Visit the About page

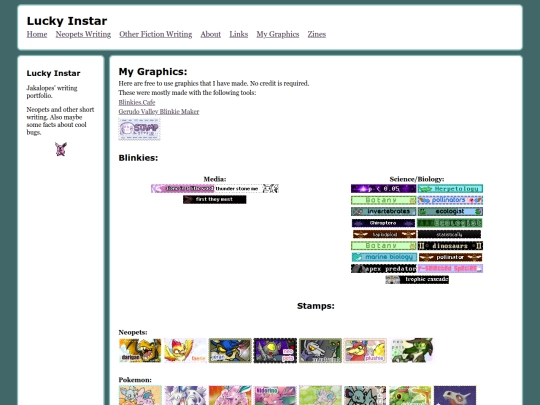(210, 34)
